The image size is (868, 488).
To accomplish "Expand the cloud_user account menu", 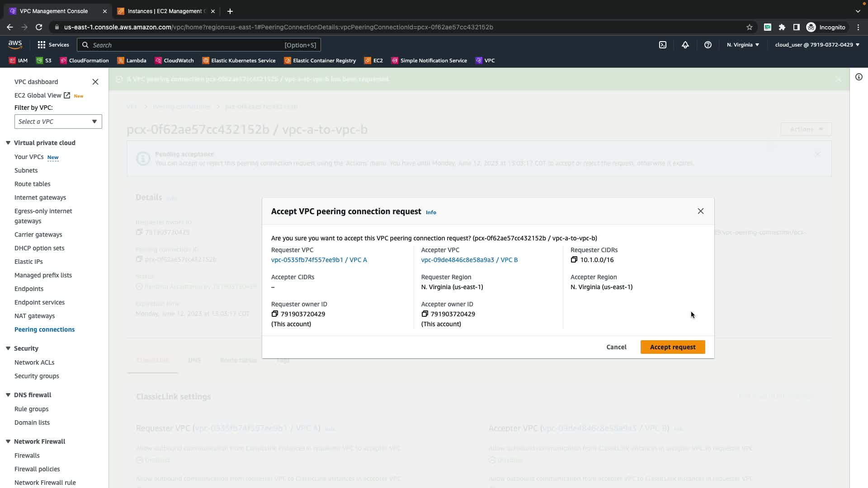I will [817, 45].
